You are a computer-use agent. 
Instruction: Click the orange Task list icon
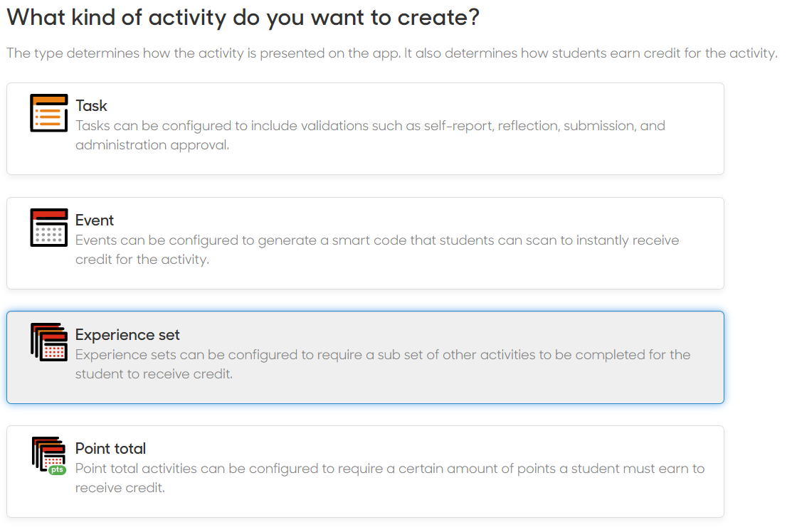48,113
